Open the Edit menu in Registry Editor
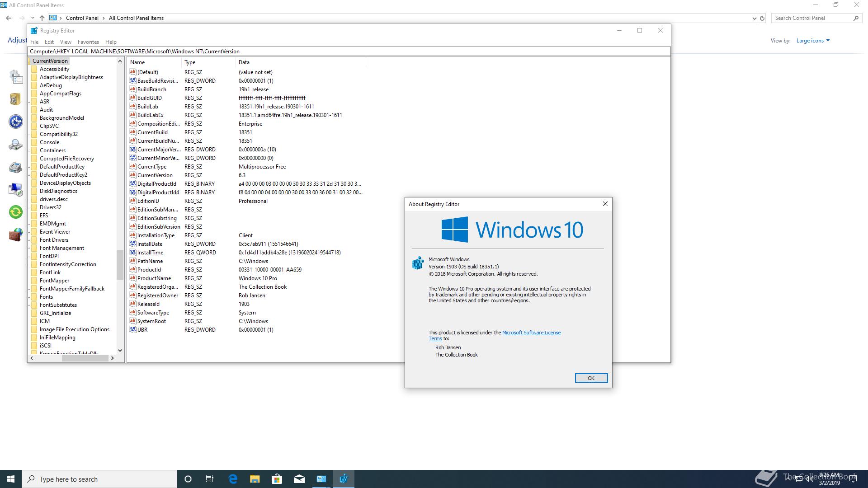Image resolution: width=868 pixels, height=488 pixels. pyautogui.click(x=49, y=42)
